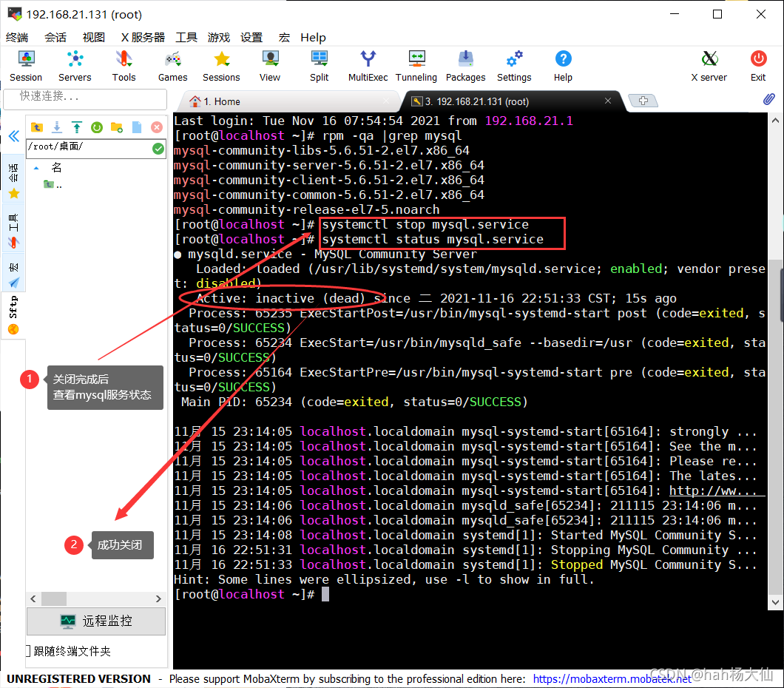The width and height of the screenshot is (784, 688).
Task: Open the 宏 menu
Action: (x=284, y=38)
